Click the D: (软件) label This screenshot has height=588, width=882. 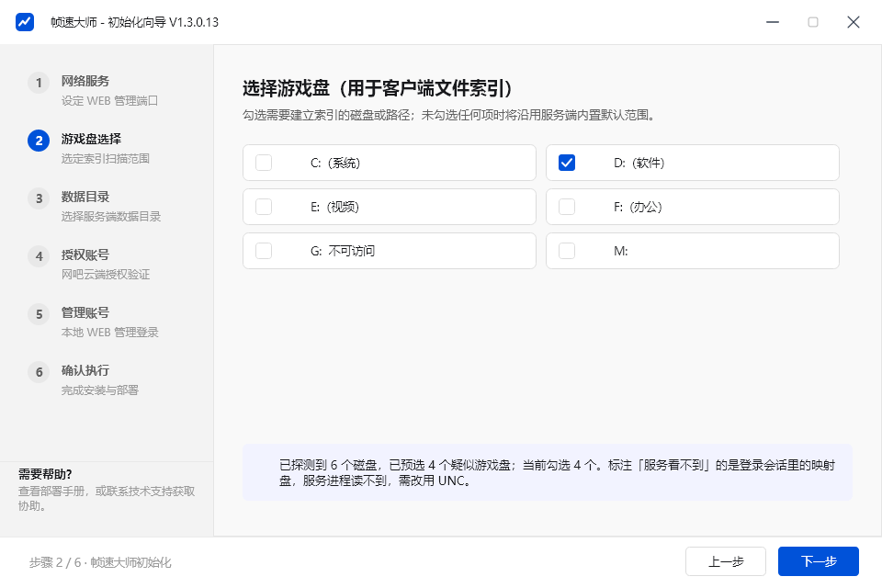(639, 163)
